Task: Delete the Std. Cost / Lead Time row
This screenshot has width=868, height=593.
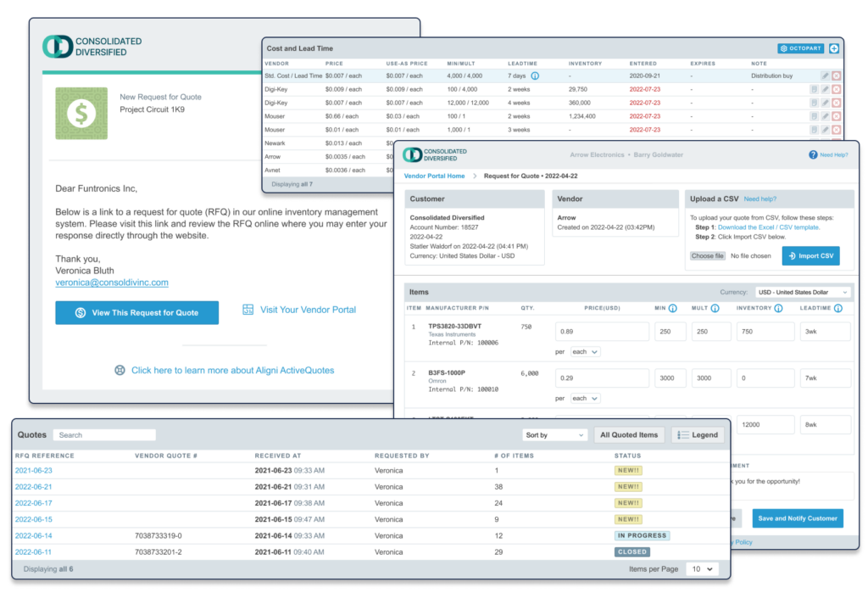Action: (837, 76)
